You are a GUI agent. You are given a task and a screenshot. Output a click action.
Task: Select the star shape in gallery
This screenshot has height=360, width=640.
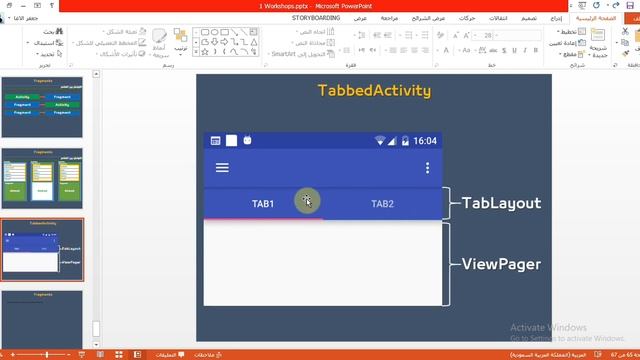[205, 52]
